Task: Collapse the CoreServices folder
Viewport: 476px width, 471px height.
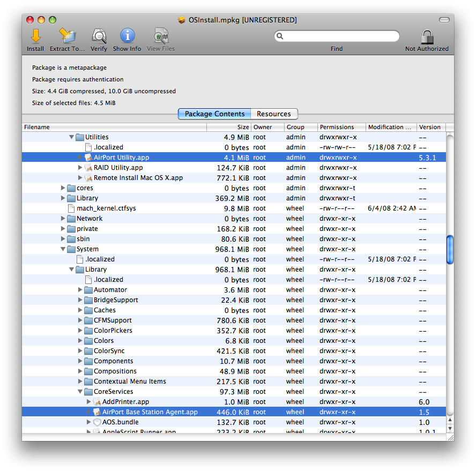Action: tap(80, 392)
